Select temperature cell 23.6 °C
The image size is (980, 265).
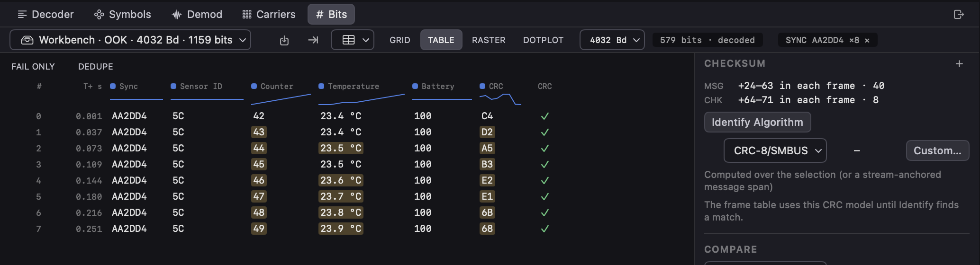[341, 180]
